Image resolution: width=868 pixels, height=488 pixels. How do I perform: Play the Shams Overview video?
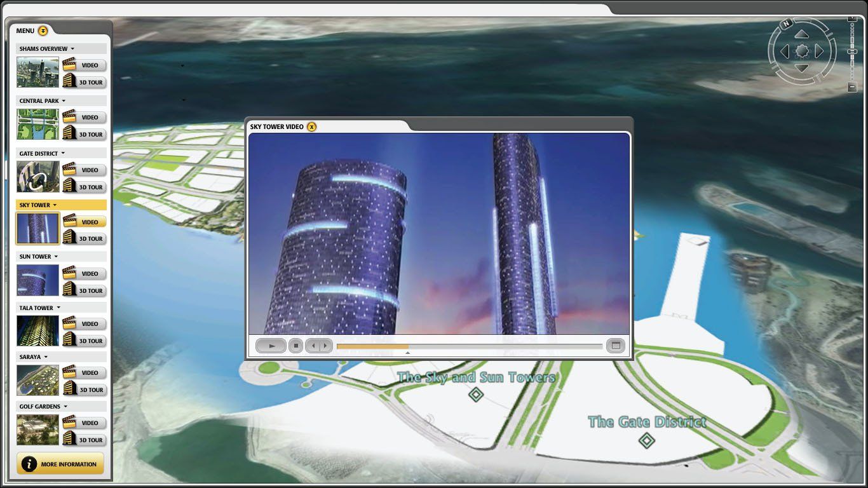85,65
